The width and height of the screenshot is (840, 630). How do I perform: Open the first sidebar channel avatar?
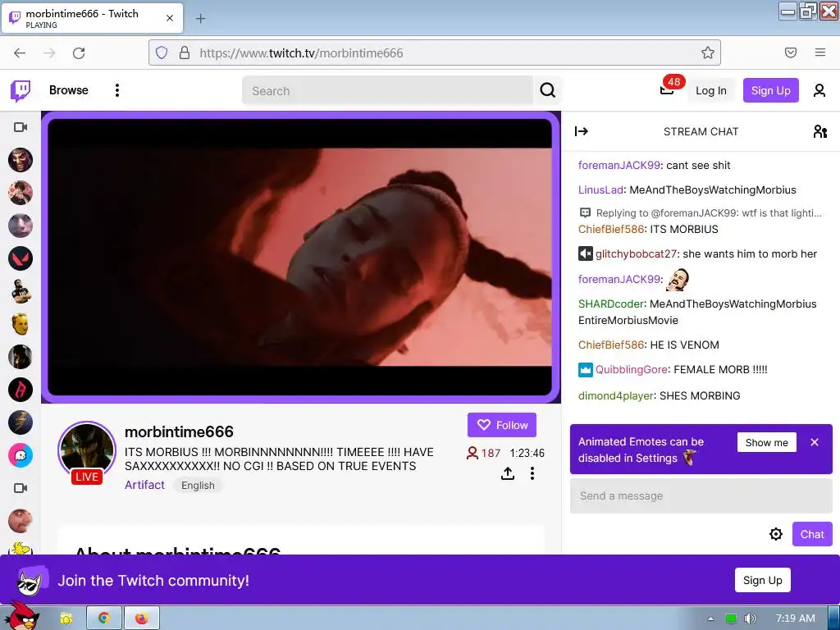(21, 160)
